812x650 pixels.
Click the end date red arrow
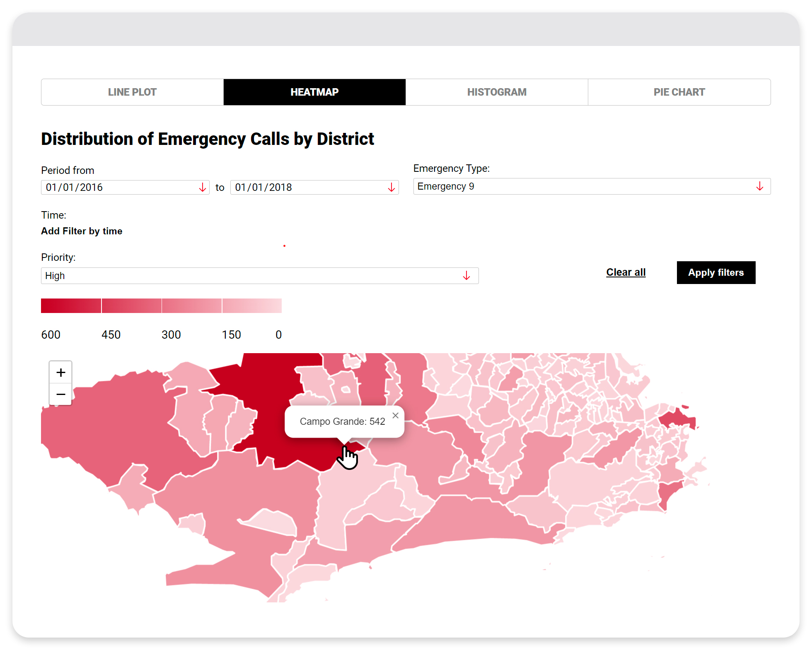point(391,188)
